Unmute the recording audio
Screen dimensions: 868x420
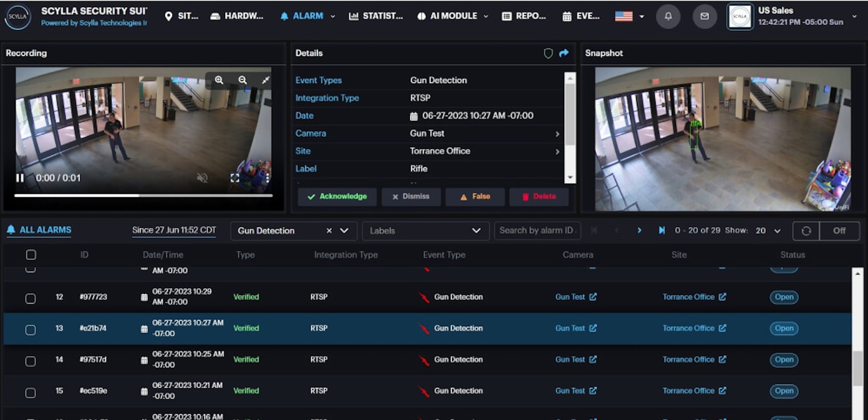pos(202,178)
